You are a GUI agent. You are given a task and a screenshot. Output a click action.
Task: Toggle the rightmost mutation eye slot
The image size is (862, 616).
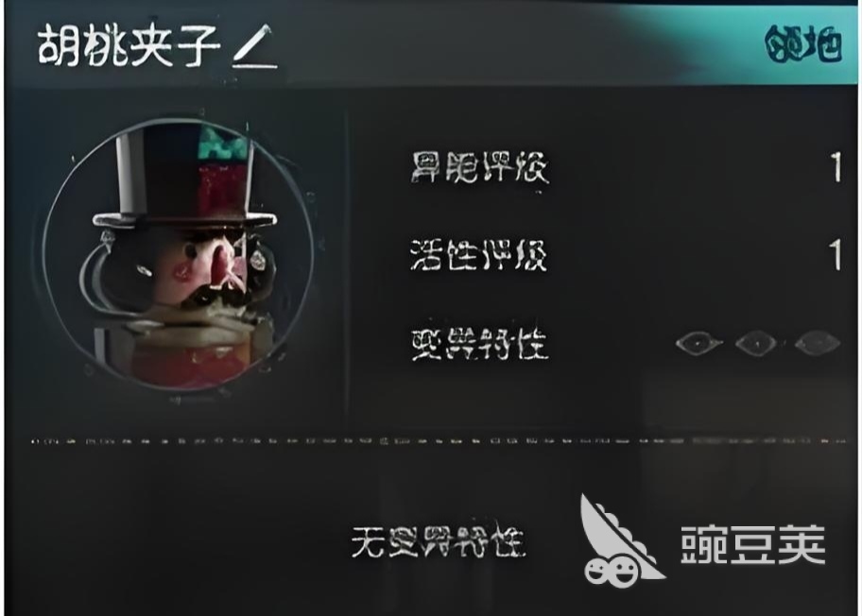(x=817, y=344)
